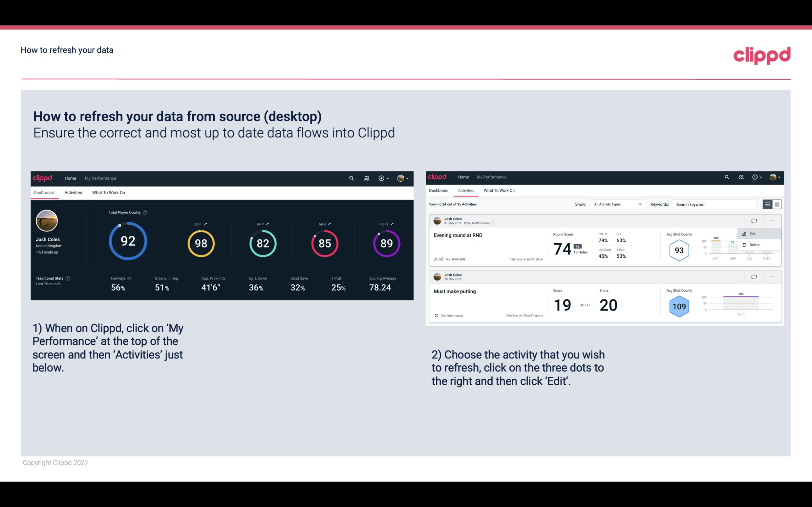Click the Edit button on Evening round activity
The image size is (812, 507).
[752, 233]
